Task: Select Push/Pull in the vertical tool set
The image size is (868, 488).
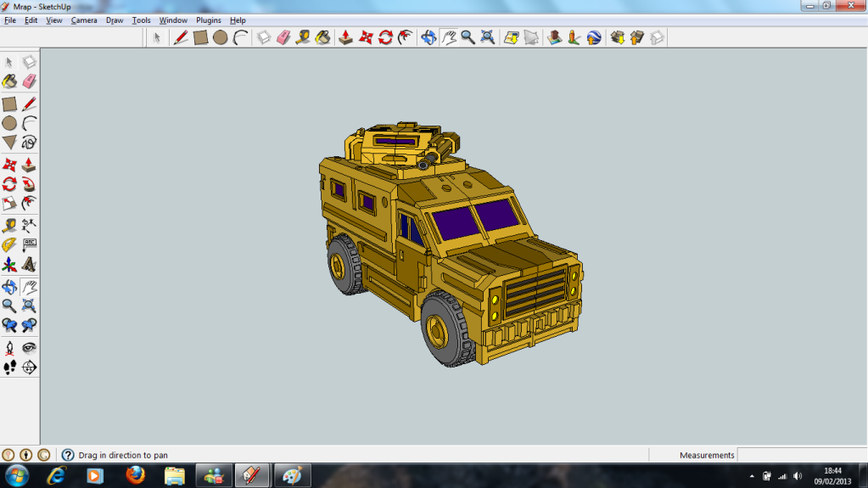Action: 29,165
